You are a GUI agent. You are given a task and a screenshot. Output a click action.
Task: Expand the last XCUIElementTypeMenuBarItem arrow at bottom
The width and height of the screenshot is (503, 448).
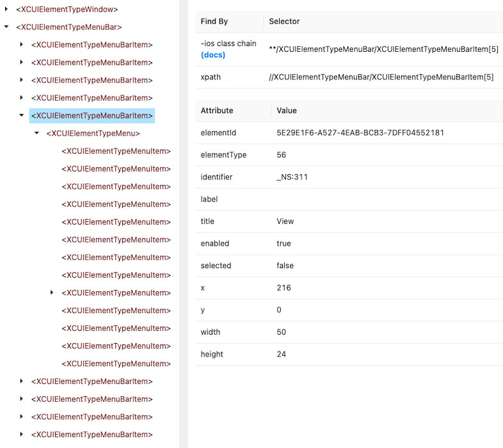22,435
